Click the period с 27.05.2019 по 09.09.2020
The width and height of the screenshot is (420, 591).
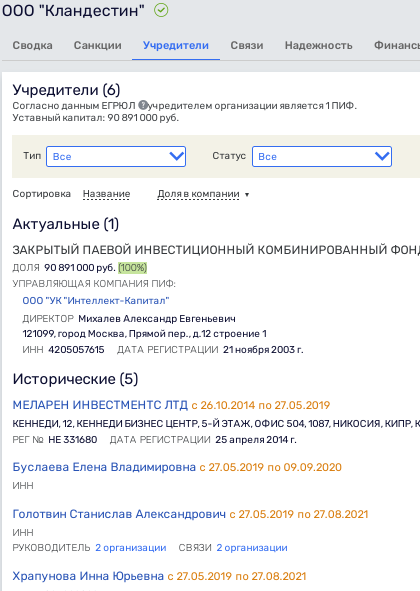click(x=270, y=467)
